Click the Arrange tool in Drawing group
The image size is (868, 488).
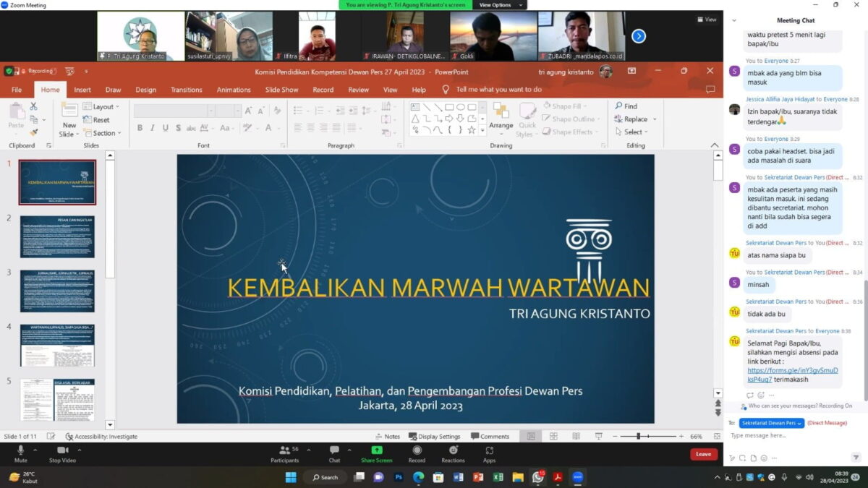(x=501, y=116)
